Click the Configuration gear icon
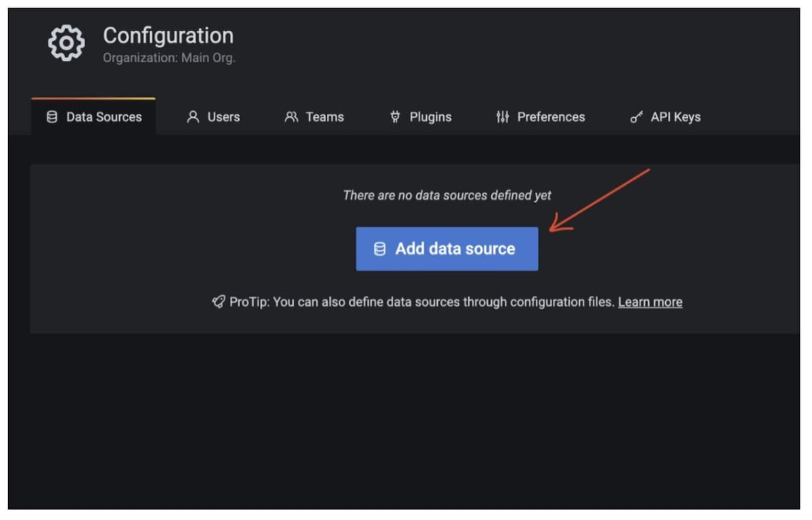 tap(65, 42)
